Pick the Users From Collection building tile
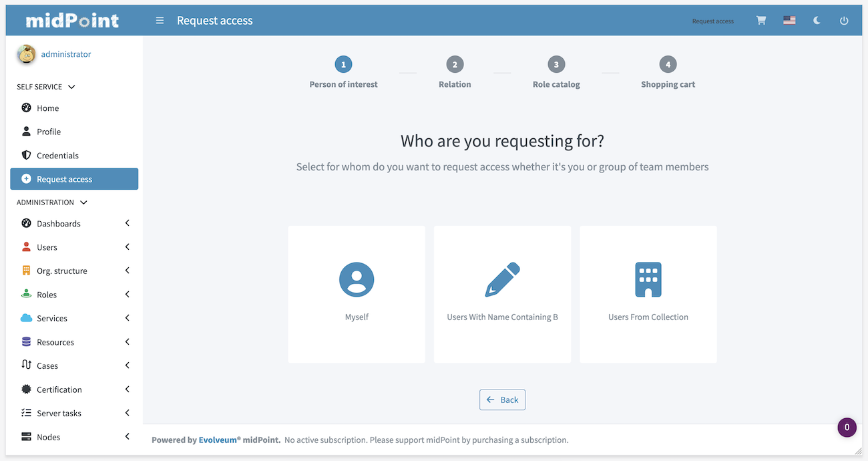Screen dimensions: 868x461 click(x=648, y=294)
